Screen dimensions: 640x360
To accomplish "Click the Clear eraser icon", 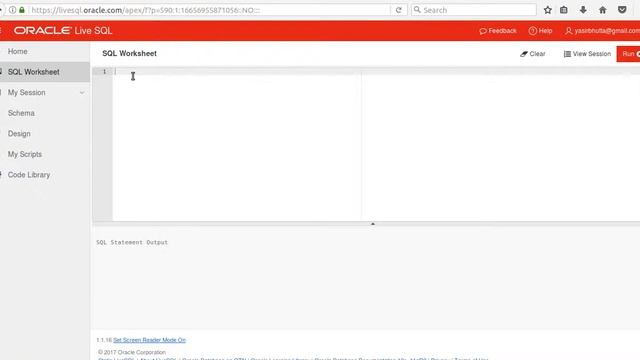I will tap(524, 54).
